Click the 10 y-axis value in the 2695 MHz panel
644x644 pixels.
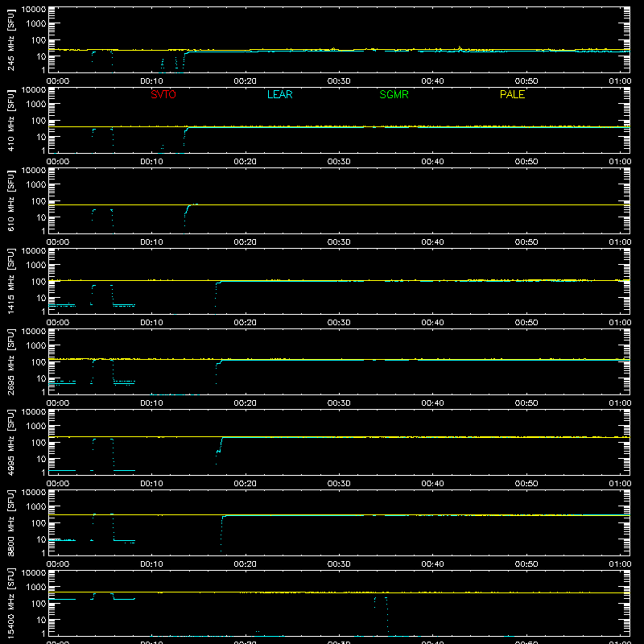coord(41,378)
